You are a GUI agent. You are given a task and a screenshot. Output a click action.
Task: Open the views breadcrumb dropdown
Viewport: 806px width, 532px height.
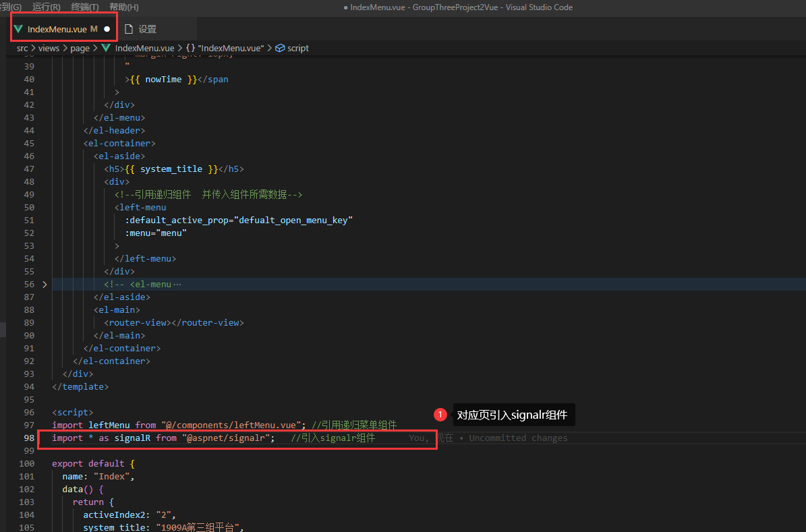click(x=48, y=49)
